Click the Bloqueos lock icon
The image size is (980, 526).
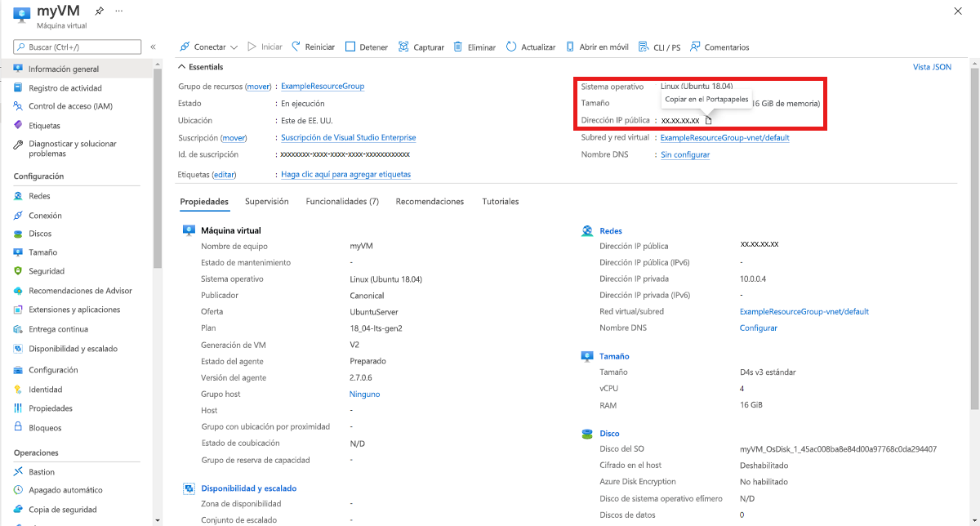(18, 428)
